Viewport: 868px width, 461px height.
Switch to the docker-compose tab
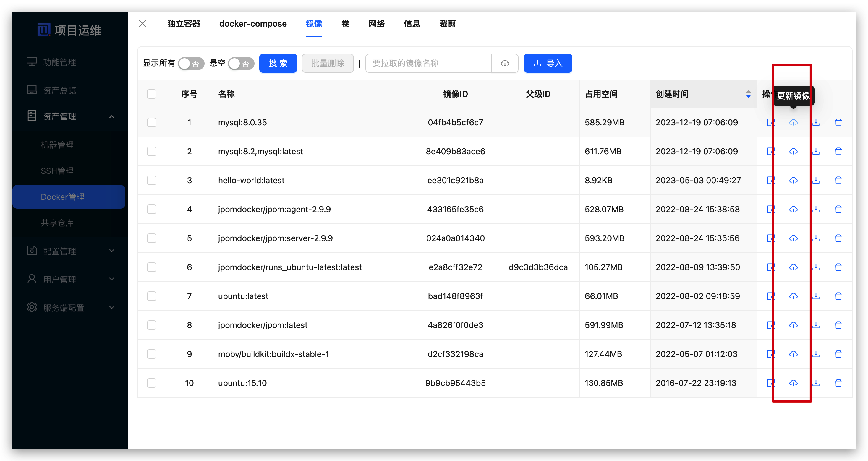253,24
